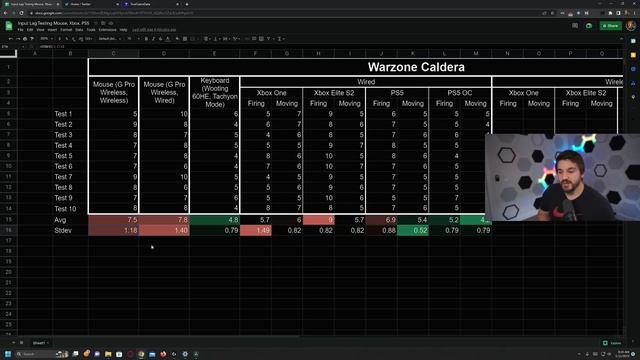Open the File menu
This screenshot has width=640, height=360.
pyautogui.click(x=20, y=30)
